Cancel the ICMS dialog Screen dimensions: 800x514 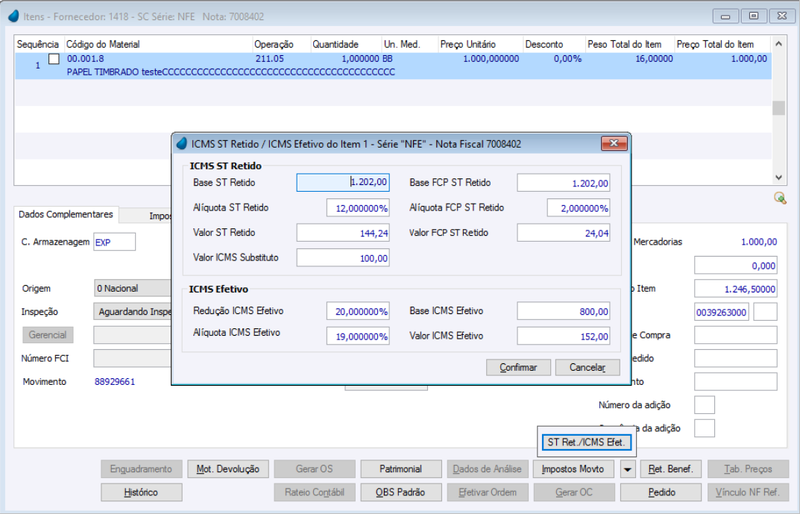pos(587,368)
